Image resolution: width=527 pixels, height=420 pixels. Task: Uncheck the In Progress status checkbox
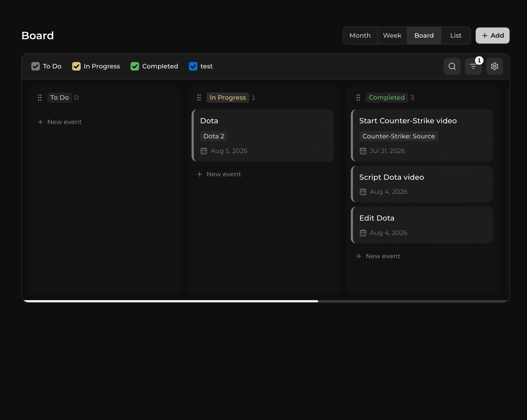[x=76, y=66]
